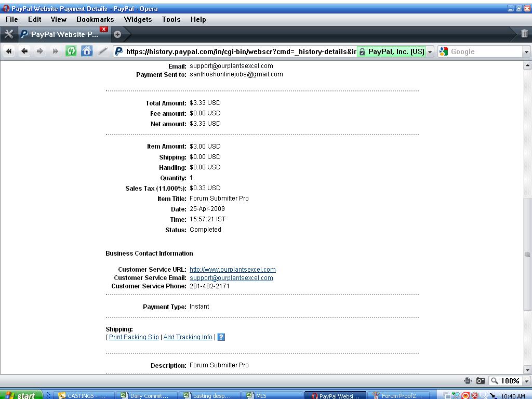Viewport: 532px width, 399px height.
Task: Focus the Google search field
Action: [x=485, y=51]
